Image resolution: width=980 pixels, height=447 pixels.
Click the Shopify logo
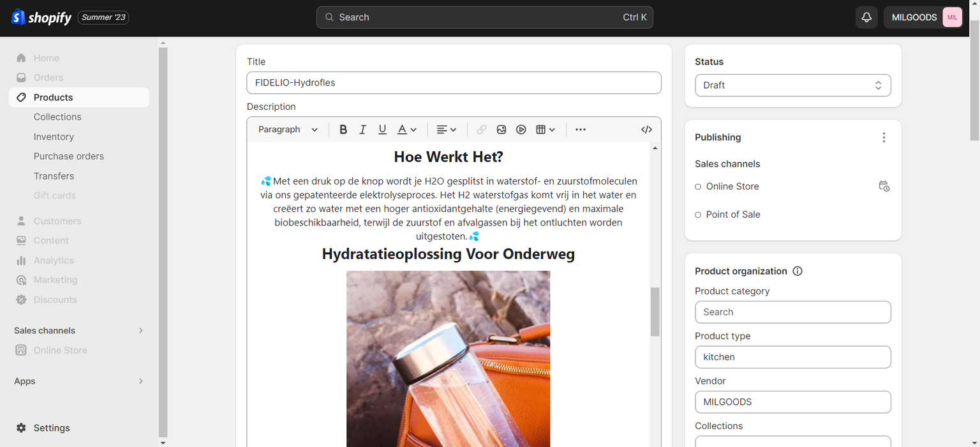point(41,17)
